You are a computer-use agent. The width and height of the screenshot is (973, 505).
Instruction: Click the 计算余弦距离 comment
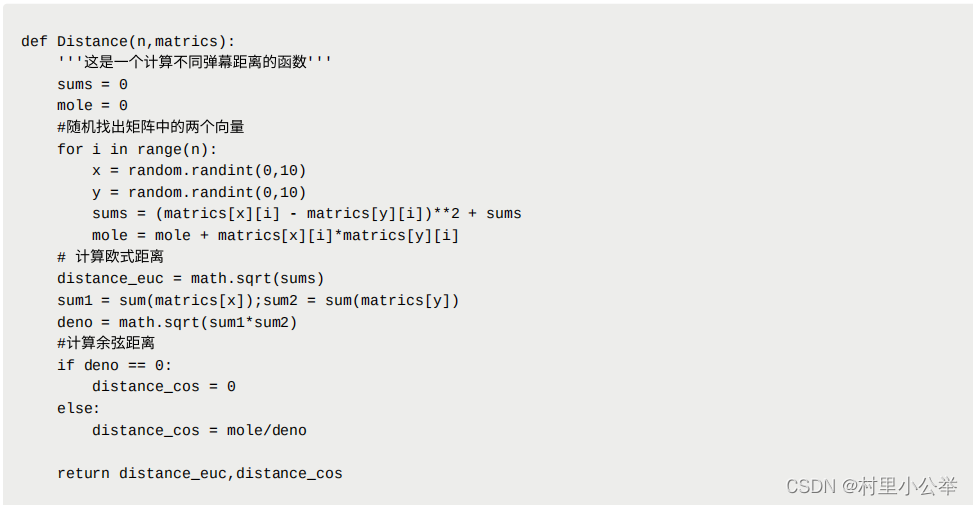[x=106, y=343]
